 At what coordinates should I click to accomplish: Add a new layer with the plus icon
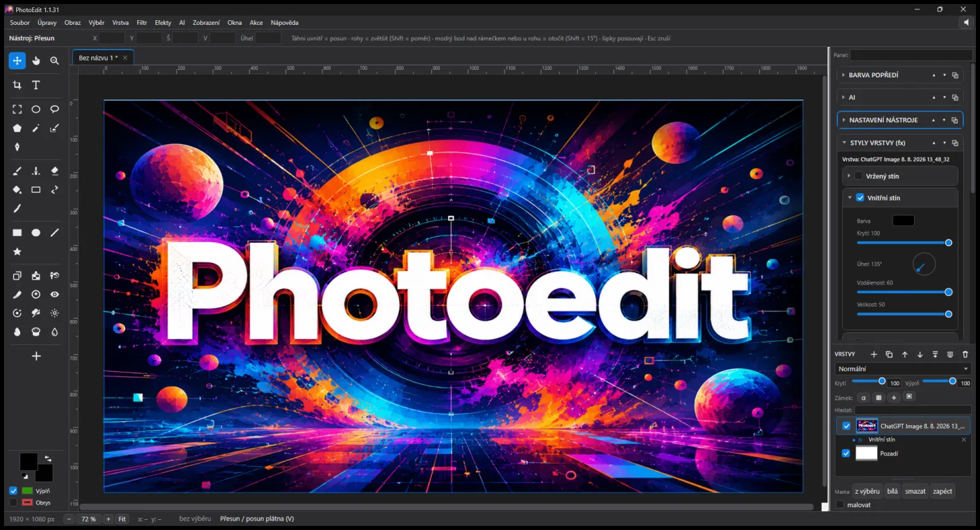[x=874, y=354]
